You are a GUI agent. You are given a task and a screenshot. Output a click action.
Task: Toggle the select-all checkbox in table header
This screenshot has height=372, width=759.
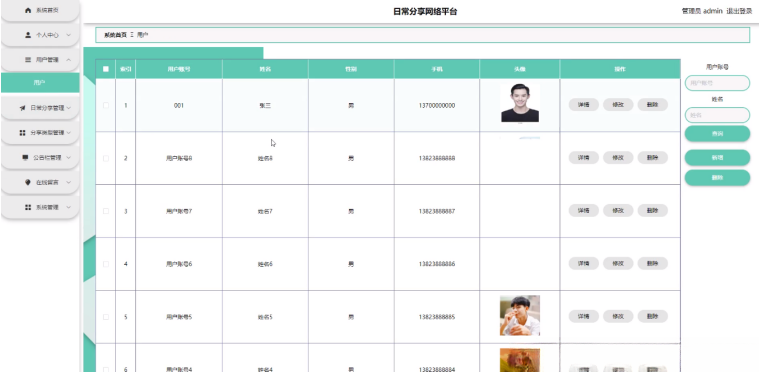(106, 69)
